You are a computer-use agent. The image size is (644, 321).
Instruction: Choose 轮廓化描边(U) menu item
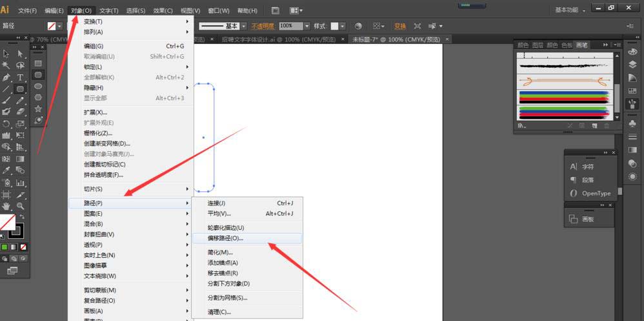click(x=247, y=228)
